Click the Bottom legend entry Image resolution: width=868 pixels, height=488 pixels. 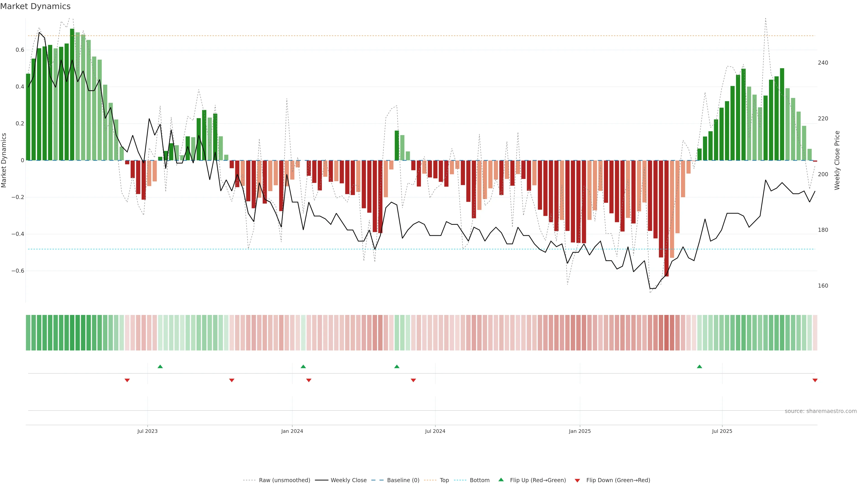tap(479, 480)
